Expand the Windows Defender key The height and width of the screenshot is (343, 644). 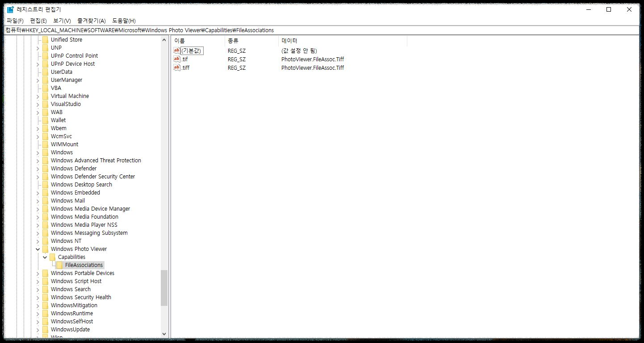point(38,169)
